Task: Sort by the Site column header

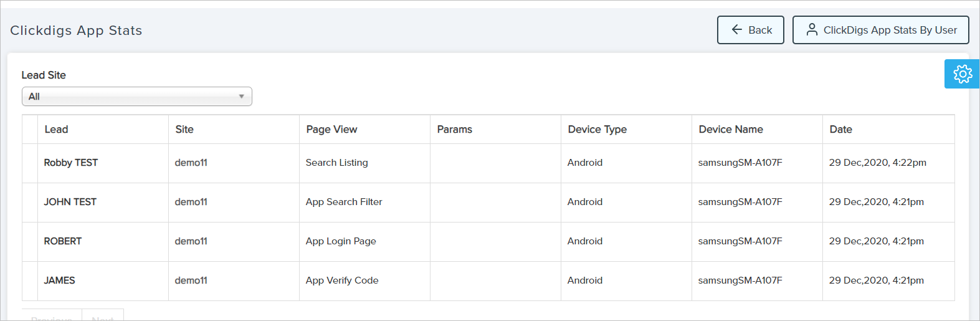Action: tap(184, 130)
